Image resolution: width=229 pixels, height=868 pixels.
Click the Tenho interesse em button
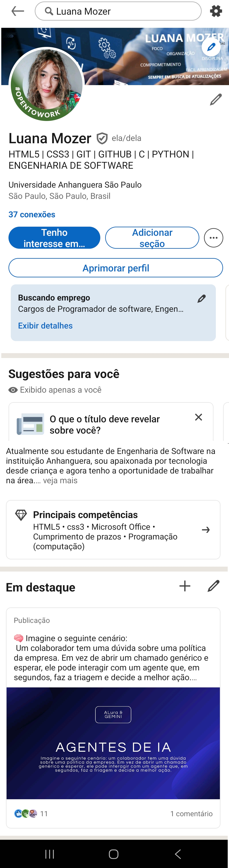coord(54,237)
